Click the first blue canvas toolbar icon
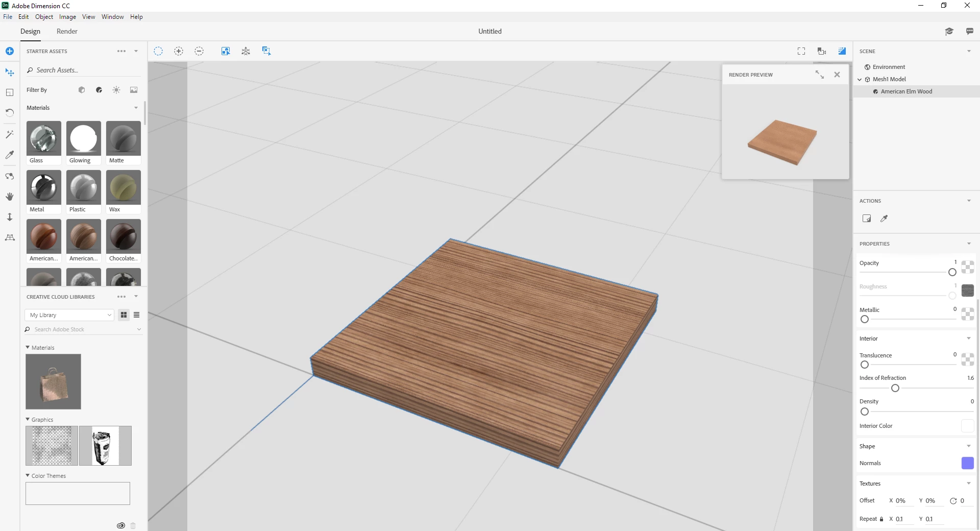The height and width of the screenshot is (531, 980). [x=226, y=51]
